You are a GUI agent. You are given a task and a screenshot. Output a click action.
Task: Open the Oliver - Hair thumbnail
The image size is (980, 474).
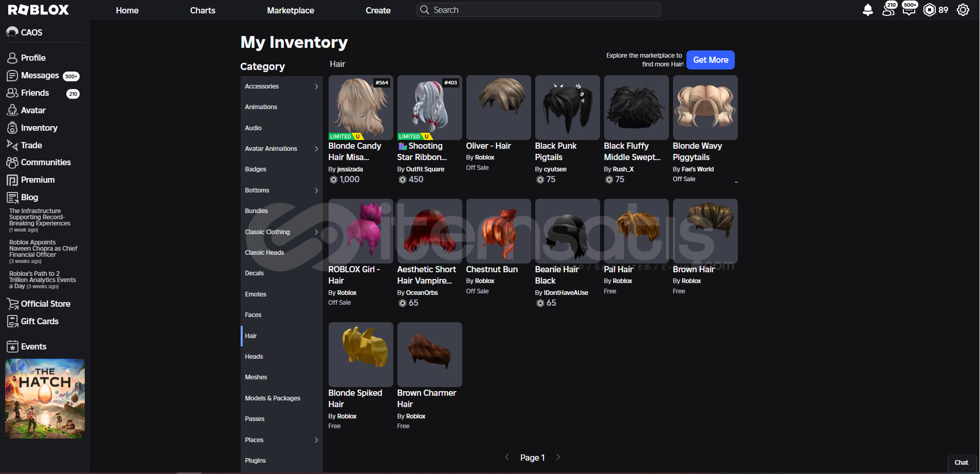point(498,108)
